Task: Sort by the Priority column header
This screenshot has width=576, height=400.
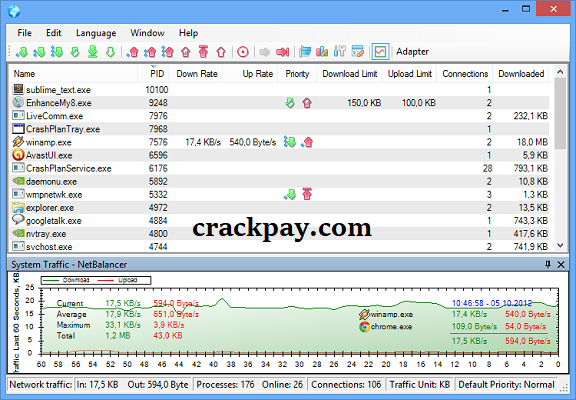Action: pos(297,74)
